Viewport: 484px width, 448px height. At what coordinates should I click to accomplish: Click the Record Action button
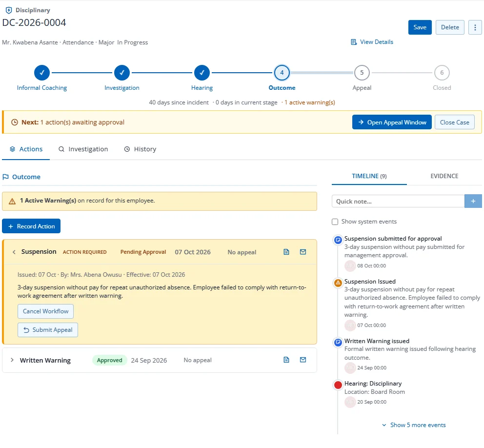(31, 226)
